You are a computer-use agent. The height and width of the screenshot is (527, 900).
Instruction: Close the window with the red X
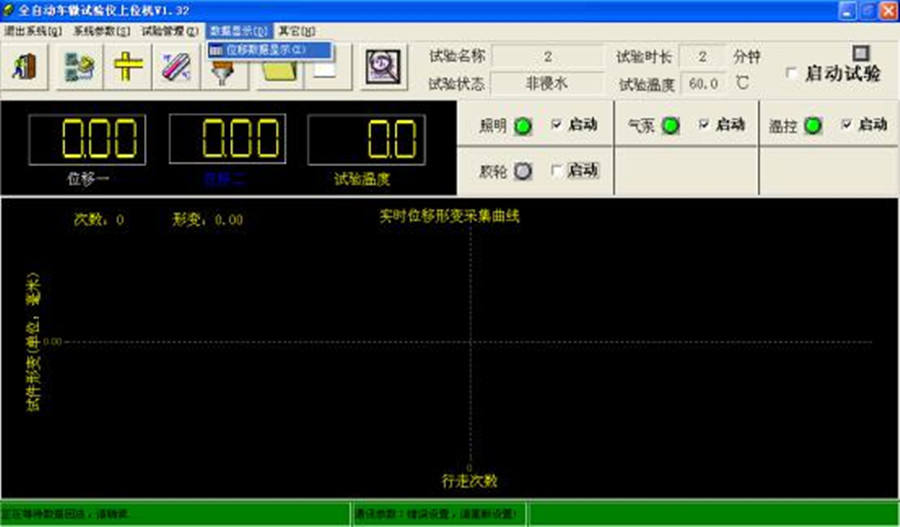pos(888,10)
